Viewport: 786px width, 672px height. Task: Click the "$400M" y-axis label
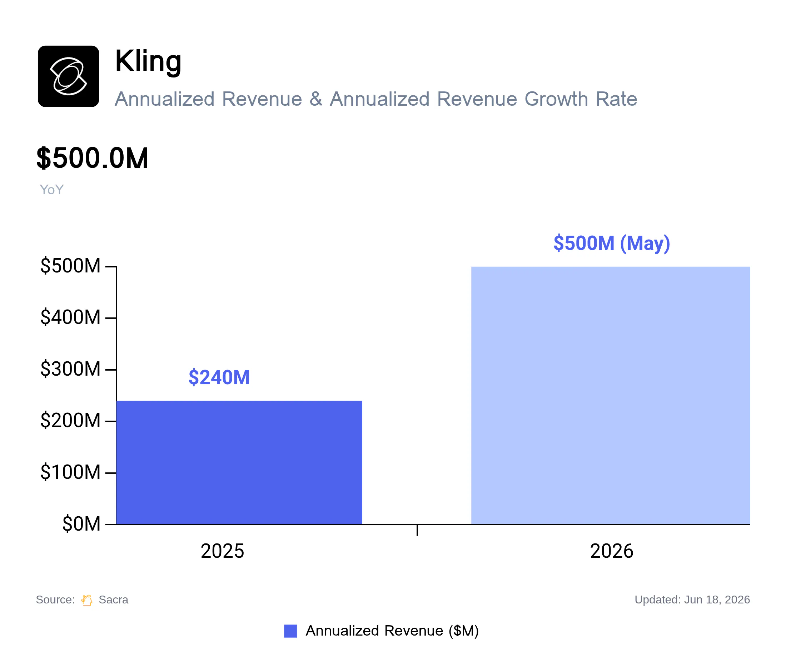70,317
